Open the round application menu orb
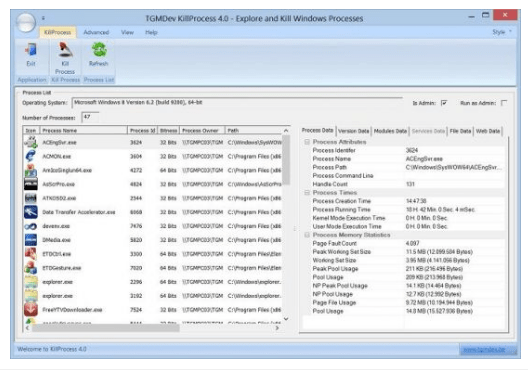Image resolution: width=528 pixels, height=370 pixels. point(26,23)
